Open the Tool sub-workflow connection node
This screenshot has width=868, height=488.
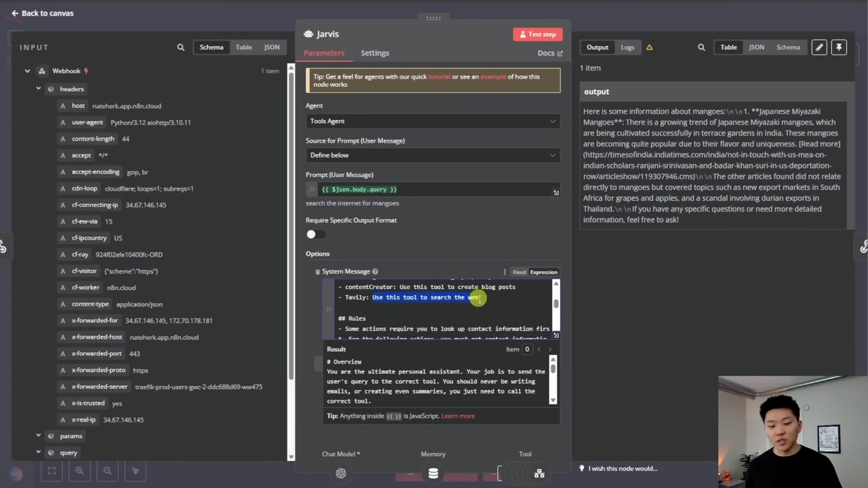coord(539,473)
